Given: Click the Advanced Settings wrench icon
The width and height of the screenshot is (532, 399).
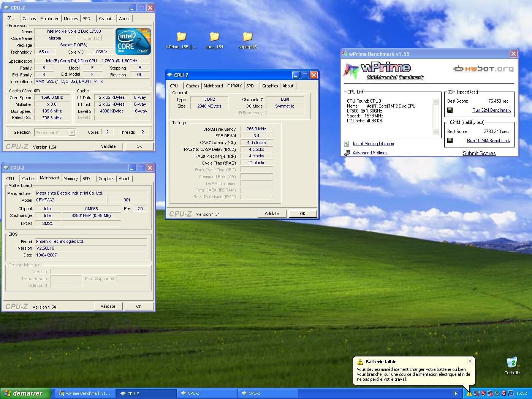Looking at the screenshot, I should [x=347, y=153].
